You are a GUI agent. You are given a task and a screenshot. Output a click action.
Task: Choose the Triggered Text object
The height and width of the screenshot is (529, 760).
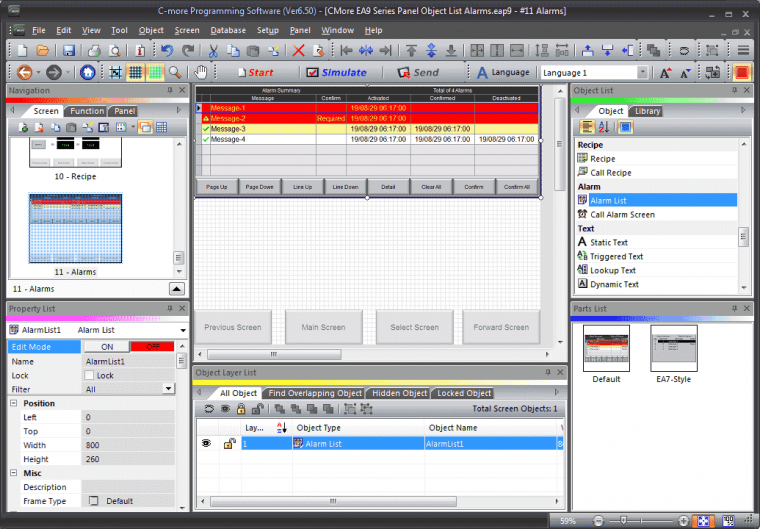(616, 256)
